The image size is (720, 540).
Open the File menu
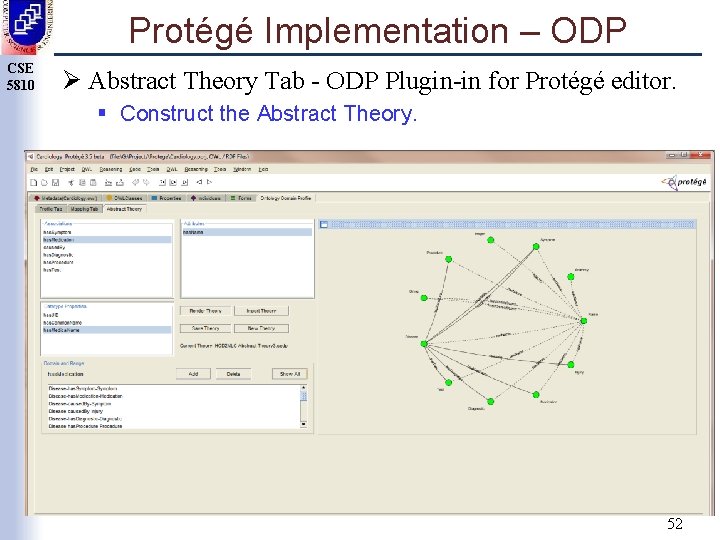pyautogui.click(x=34, y=169)
